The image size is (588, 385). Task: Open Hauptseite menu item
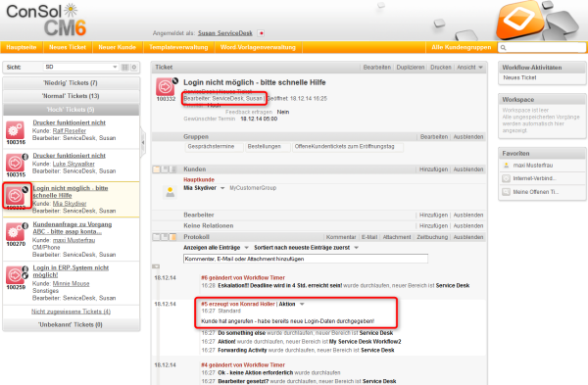click(x=22, y=47)
